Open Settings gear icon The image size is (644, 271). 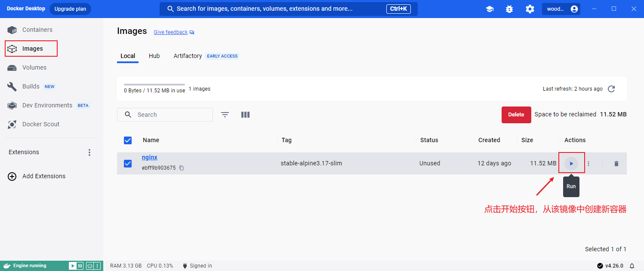point(530,9)
